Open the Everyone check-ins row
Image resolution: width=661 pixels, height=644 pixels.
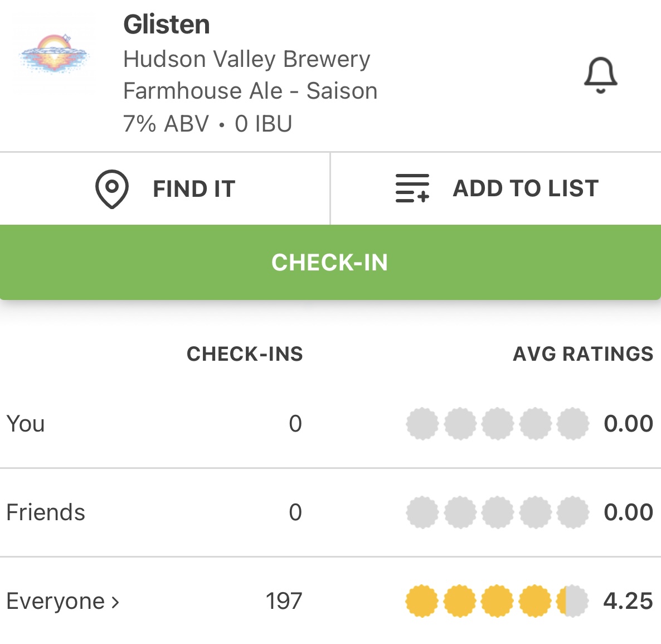(x=56, y=601)
